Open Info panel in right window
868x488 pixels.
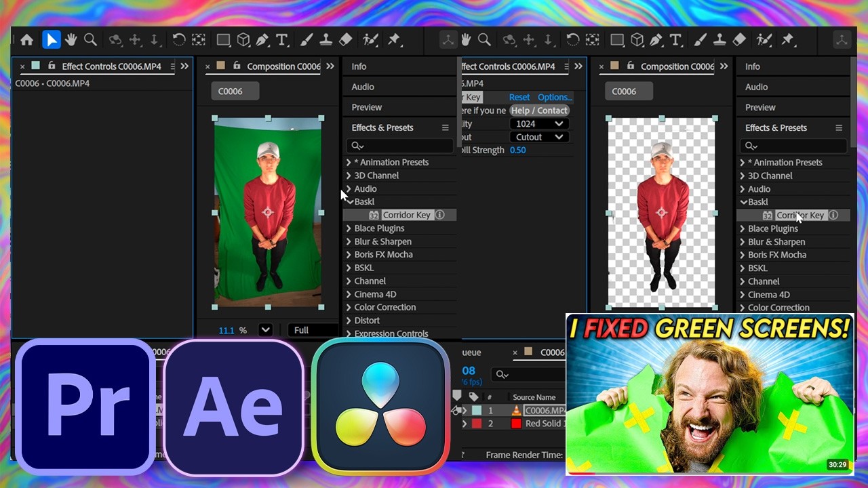click(x=753, y=66)
